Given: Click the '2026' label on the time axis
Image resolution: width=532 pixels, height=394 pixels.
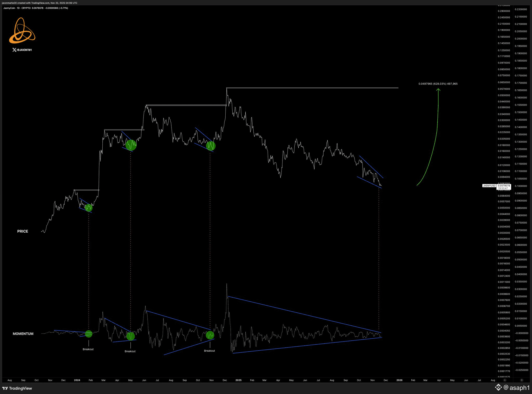Looking at the screenshot, I should (399, 380).
